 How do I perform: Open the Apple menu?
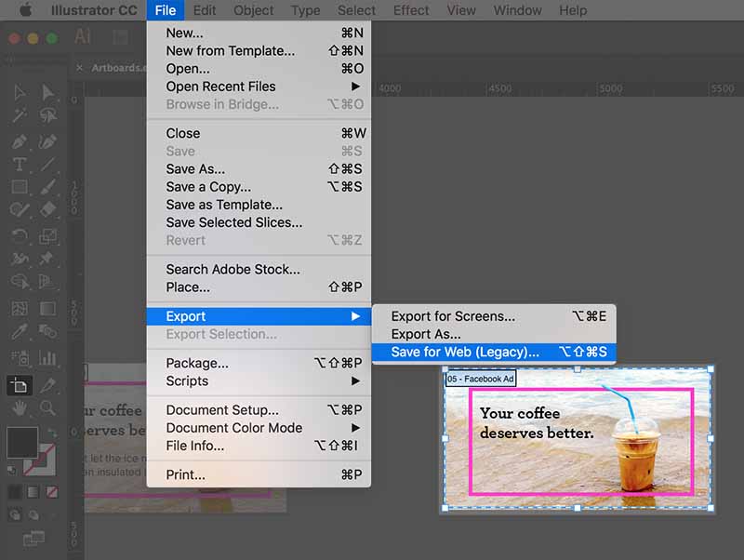25,10
